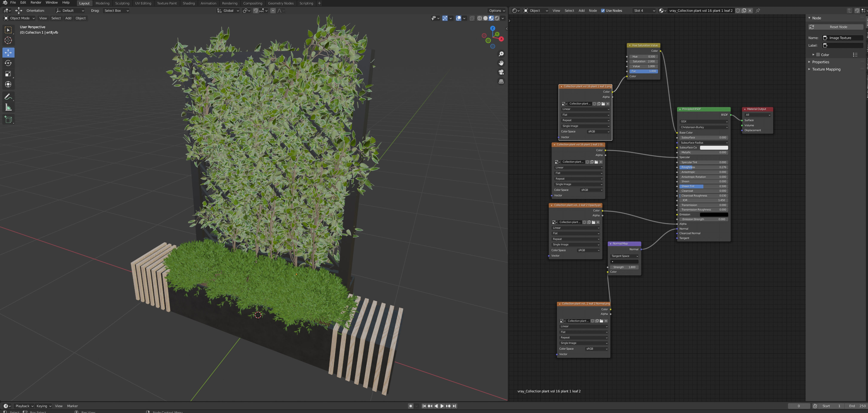Switch to rendered viewport shading
Image resolution: width=868 pixels, height=413 pixels.
click(x=497, y=18)
